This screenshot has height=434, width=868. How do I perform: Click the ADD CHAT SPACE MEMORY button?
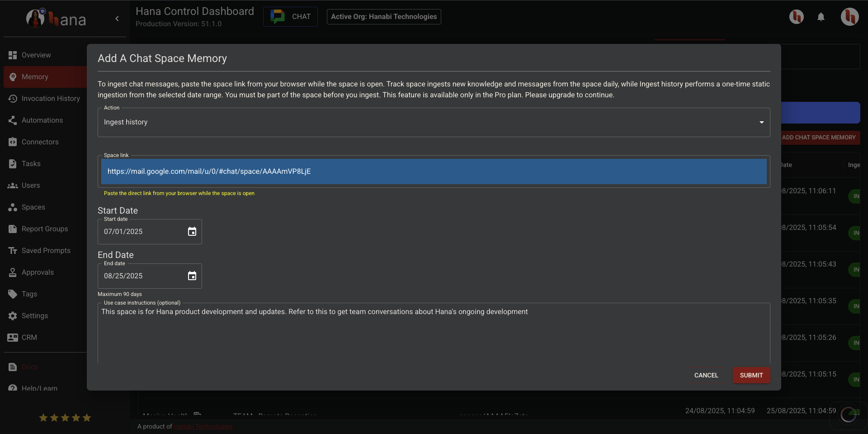820,138
